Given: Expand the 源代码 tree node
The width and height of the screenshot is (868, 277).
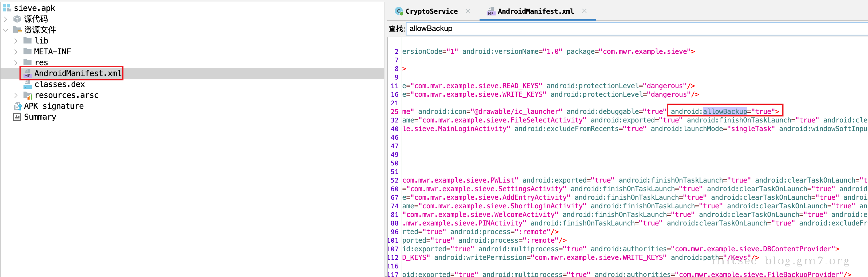Looking at the screenshot, I should coord(6,19).
